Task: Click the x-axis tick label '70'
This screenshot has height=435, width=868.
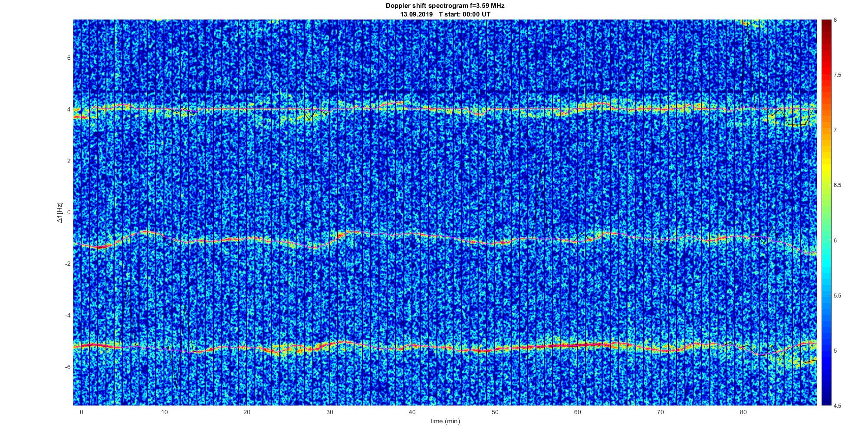Action: pos(660,412)
